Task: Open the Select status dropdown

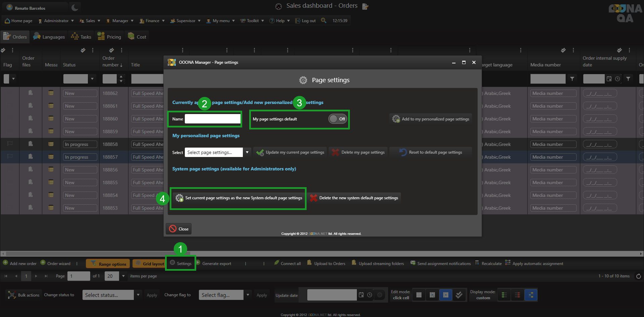Action: pos(138,295)
